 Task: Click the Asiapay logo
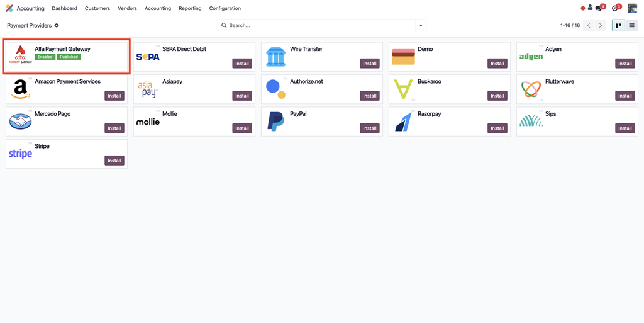click(147, 89)
